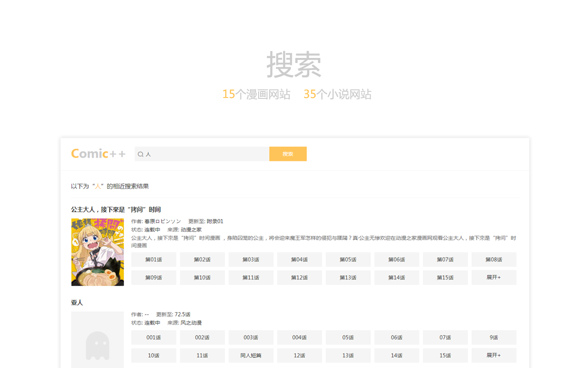This screenshot has height=368, width=588.
Task: Select chapter 第15话 of 公主大人
Action: click(445, 277)
